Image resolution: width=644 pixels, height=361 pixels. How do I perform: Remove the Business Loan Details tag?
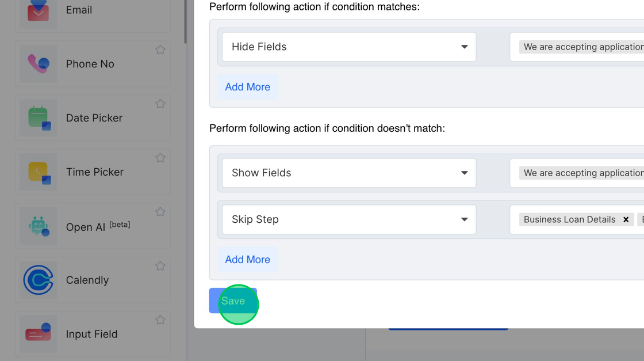(x=626, y=219)
